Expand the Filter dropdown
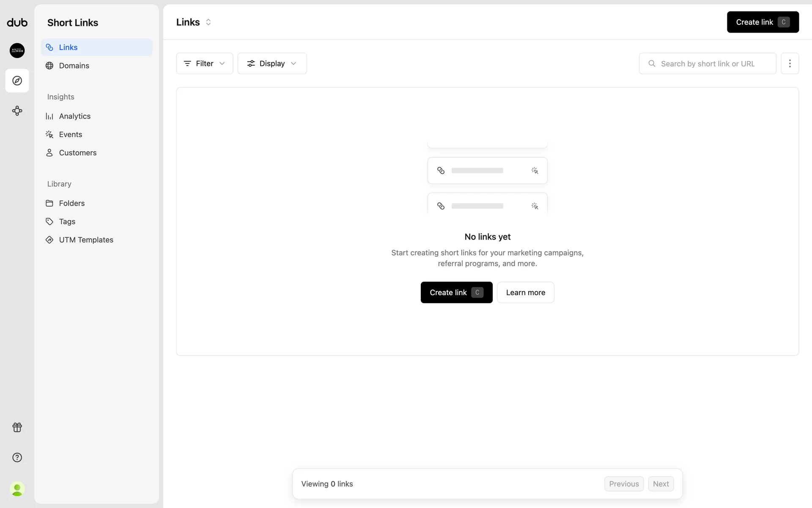812x508 pixels. (x=204, y=63)
